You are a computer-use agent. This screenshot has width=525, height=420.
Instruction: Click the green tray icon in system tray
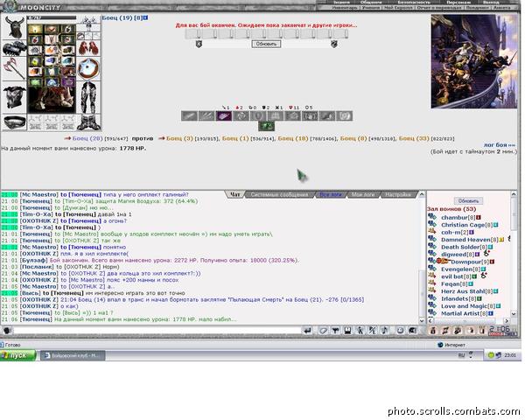click(x=491, y=355)
